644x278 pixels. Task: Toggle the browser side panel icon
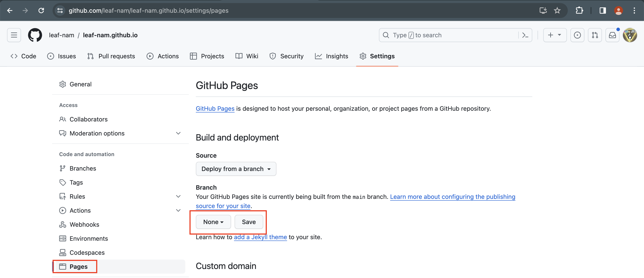click(603, 11)
